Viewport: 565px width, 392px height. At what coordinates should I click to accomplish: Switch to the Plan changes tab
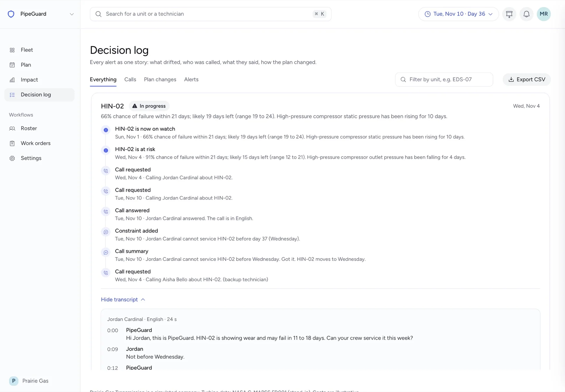160,79
